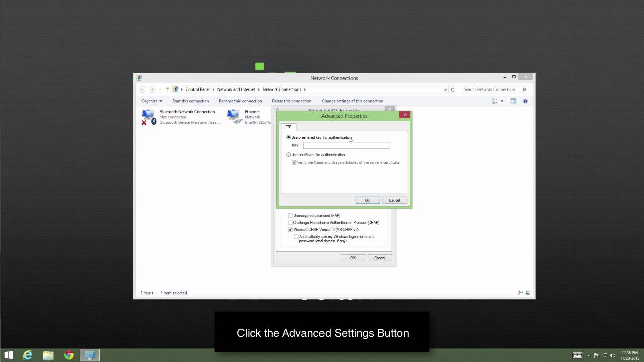Confirm Advanced Properties with OK
This screenshot has height=362, width=644.
coord(367,200)
